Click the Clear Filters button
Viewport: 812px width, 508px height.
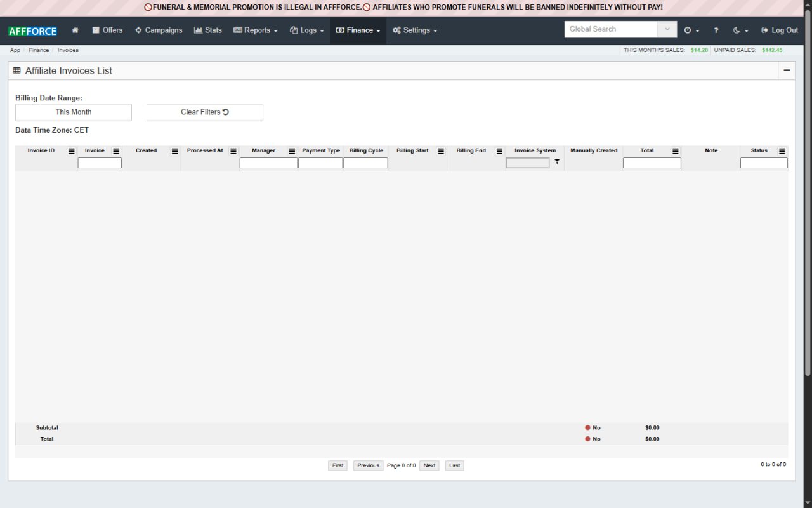(204, 112)
